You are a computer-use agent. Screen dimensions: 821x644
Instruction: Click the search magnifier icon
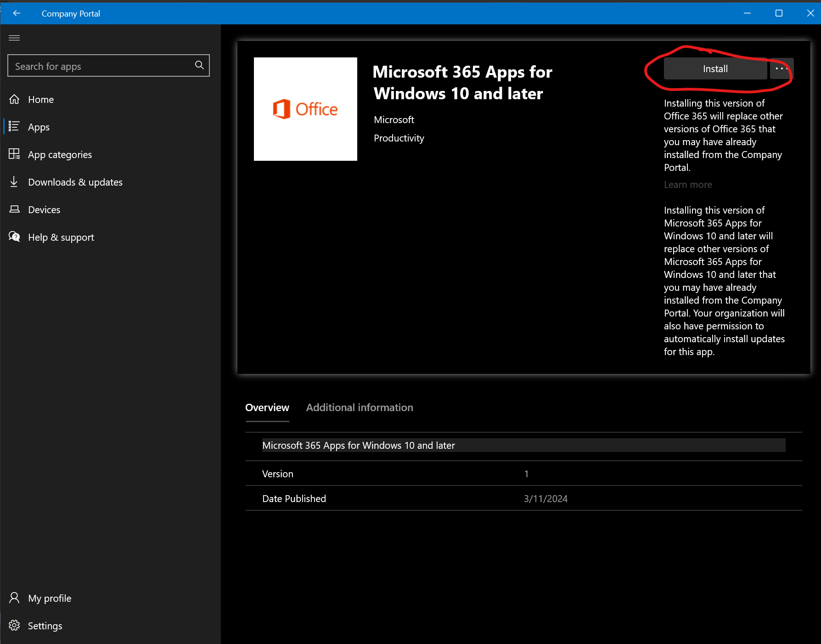199,65
